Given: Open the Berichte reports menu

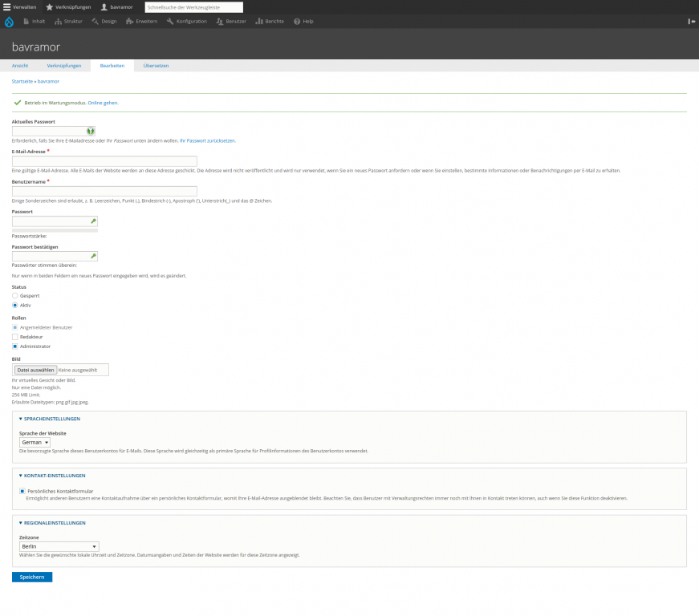Looking at the screenshot, I should pos(270,21).
